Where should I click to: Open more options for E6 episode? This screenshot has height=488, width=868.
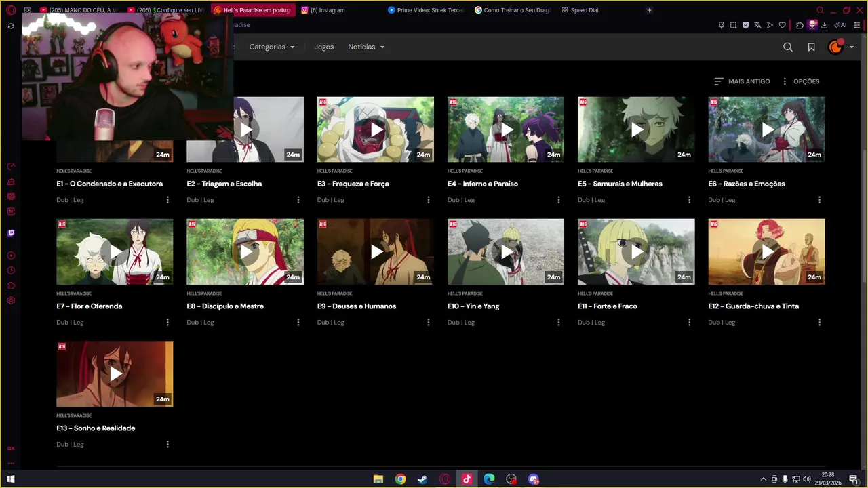coord(819,200)
